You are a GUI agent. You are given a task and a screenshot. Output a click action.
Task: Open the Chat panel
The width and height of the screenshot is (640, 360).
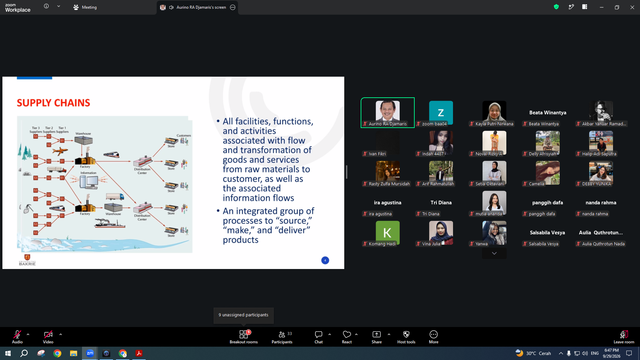[318, 337]
